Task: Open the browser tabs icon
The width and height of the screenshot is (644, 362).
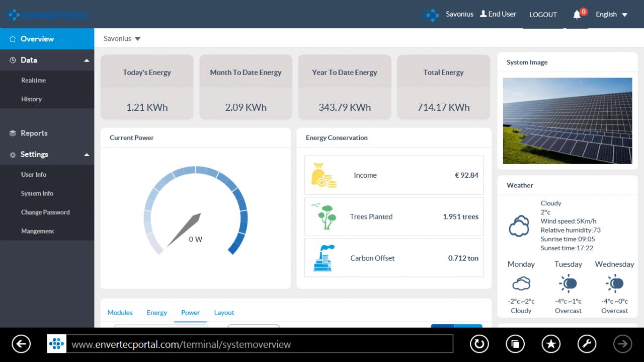Action: click(515, 344)
